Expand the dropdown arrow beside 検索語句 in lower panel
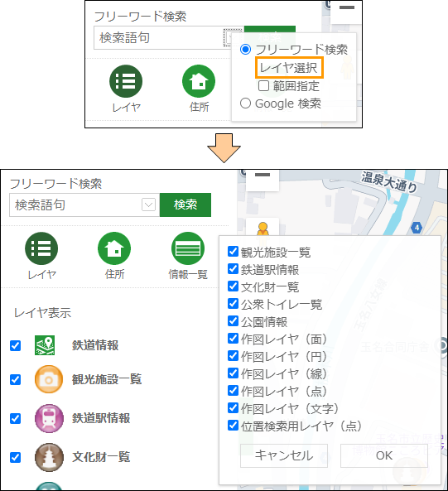The width and height of the screenshot is (448, 491). coord(148,205)
